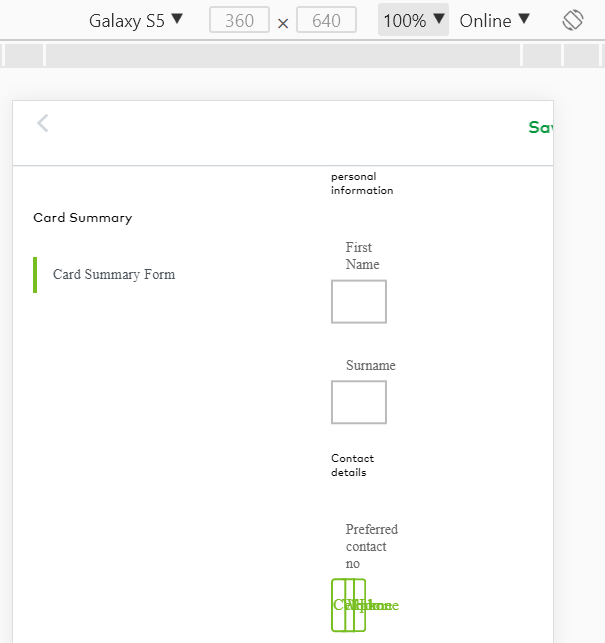The width and height of the screenshot is (605, 643).
Task: Open the Galaxy S5 device dropdown
Action: coord(136,20)
